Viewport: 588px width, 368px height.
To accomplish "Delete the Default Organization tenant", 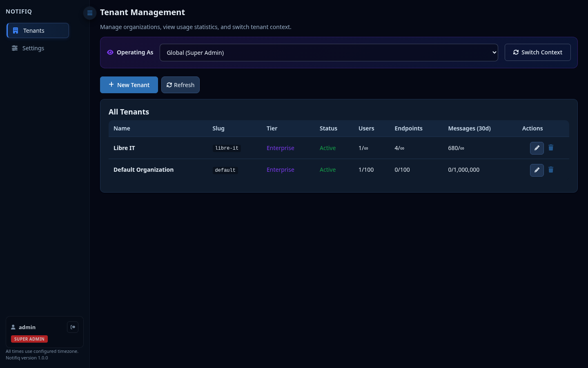I will pos(551,170).
